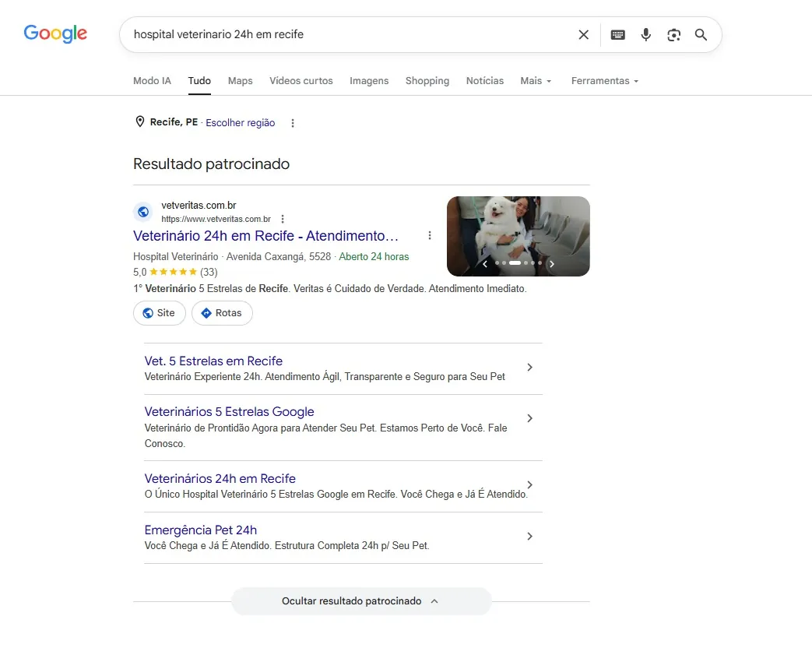Click the vetveritas globe favicon
Viewport: 812px width, 648px height.
(x=143, y=211)
